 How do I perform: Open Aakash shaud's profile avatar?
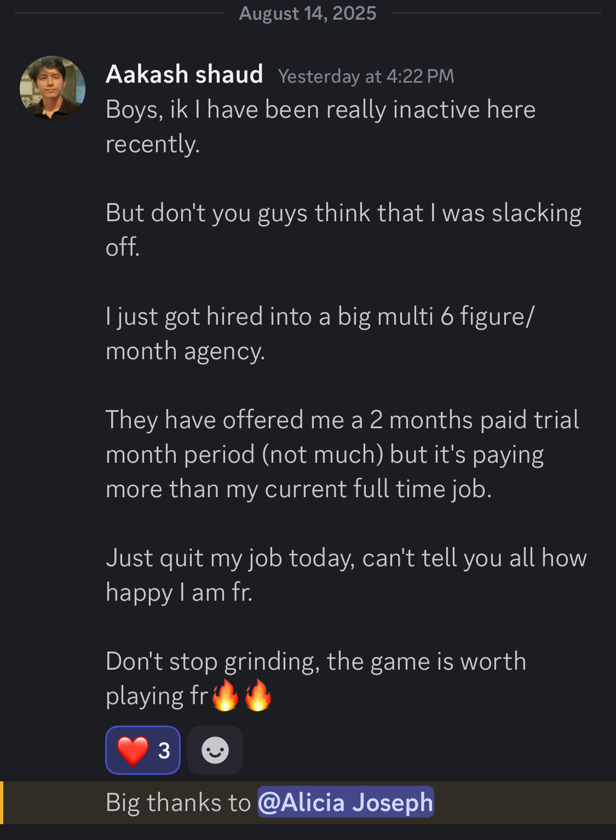pyautogui.click(x=53, y=88)
